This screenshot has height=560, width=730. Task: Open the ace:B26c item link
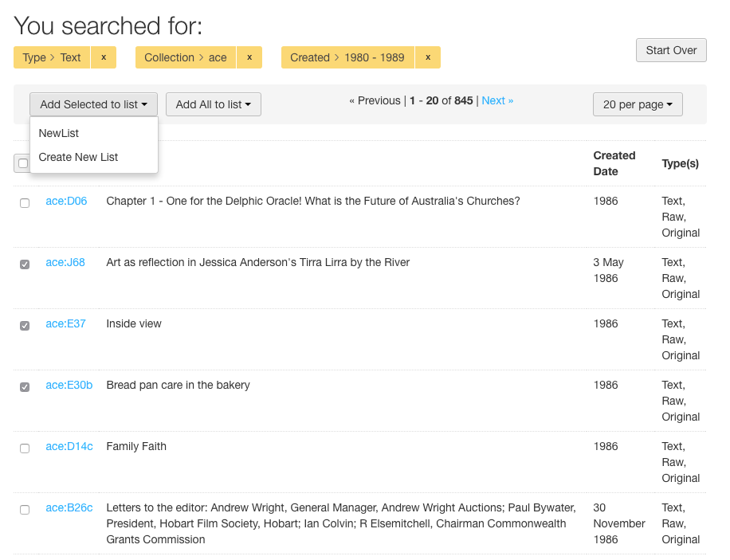click(69, 508)
